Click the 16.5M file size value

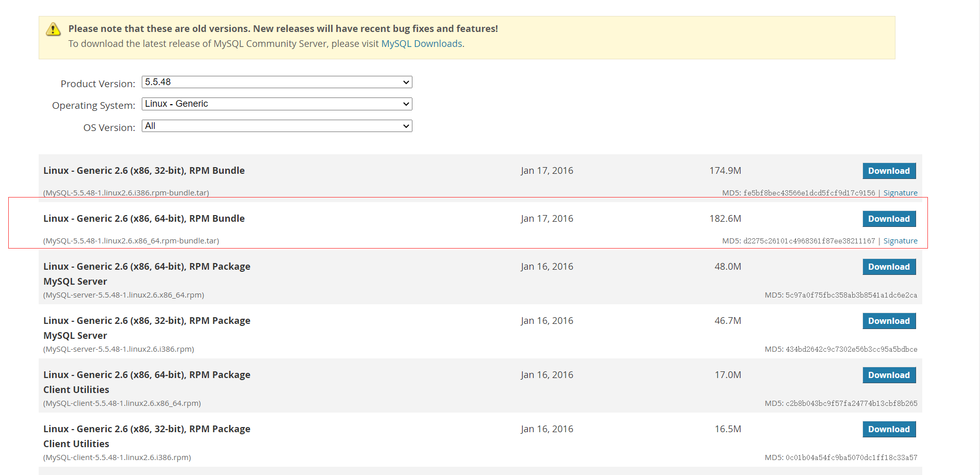pos(728,429)
